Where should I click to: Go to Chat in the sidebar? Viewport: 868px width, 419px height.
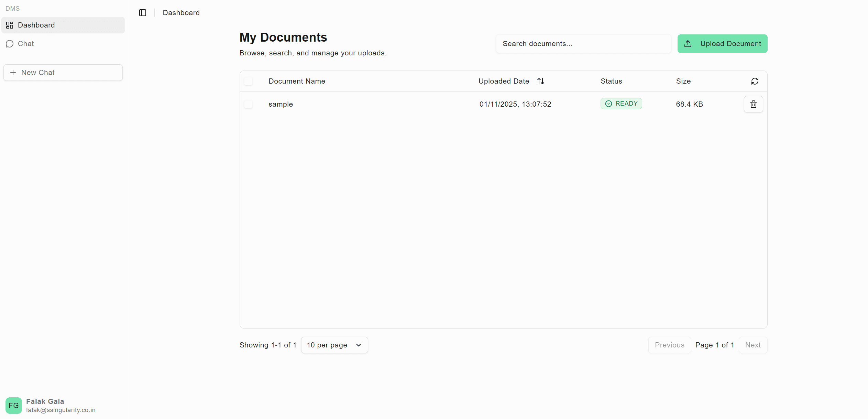point(26,44)
